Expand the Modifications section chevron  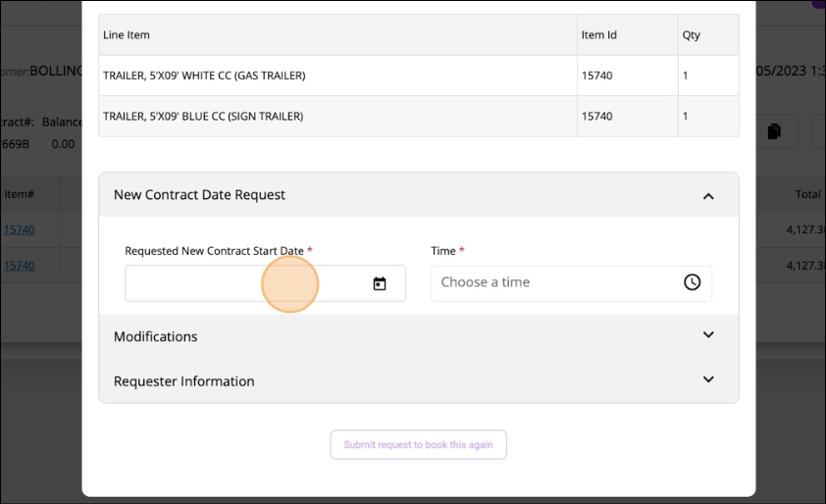point(708,335)
